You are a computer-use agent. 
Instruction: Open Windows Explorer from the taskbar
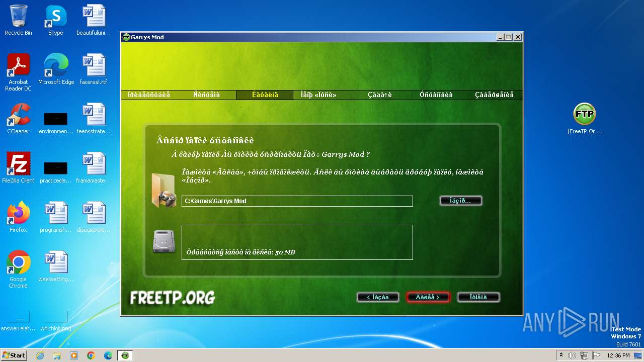coord(57,355)
